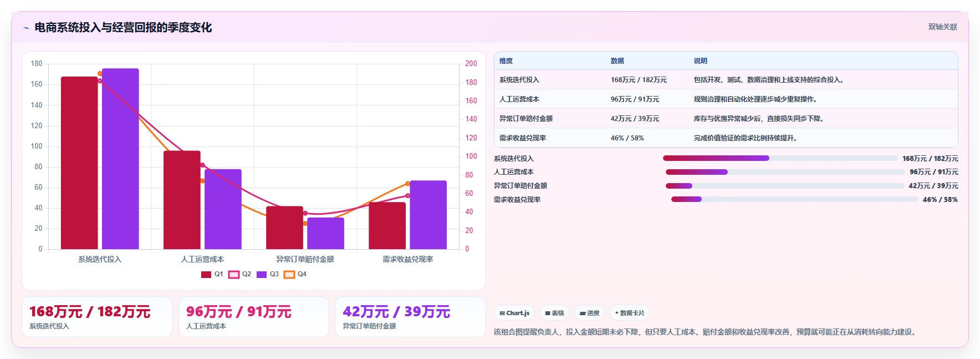980x359 pixels.
Task: Click the x-axis label 需求收益兑现率
Action: [x=407, y=260]
